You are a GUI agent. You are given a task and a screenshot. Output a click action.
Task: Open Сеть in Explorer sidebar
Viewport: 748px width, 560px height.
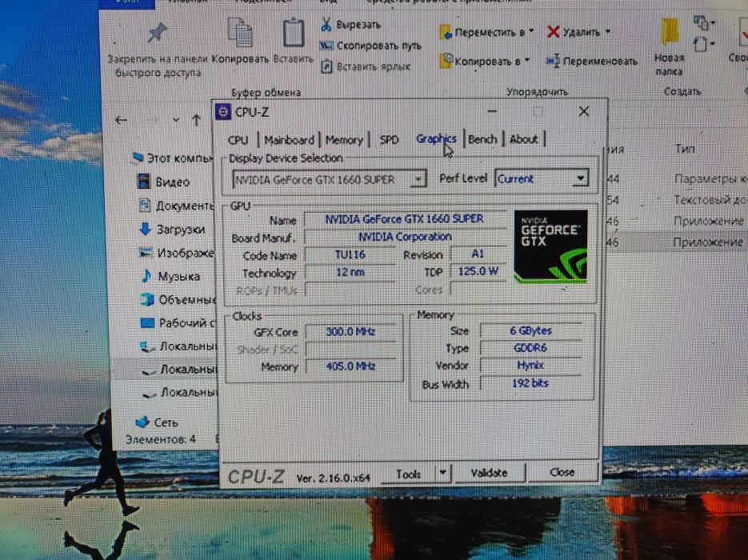point(157,422)
